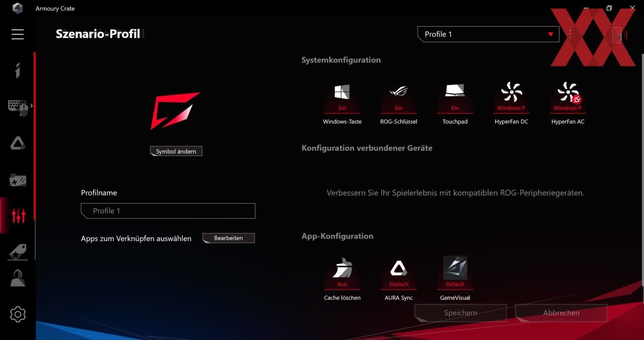Click the ROG-Peripheriegeräten hint text
This screenshot has height=340, width=644.
[x=456, y=193]
